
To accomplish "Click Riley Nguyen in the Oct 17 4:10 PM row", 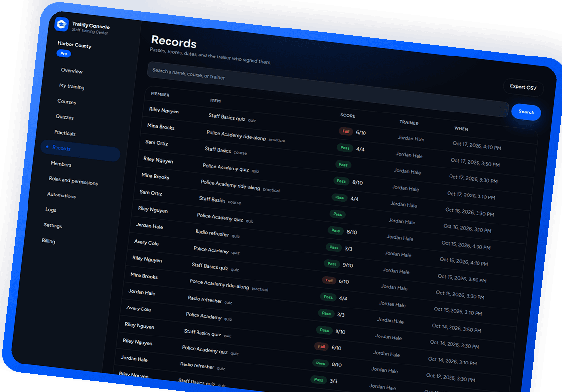I will pyautogui.click(x=164, y=110).
